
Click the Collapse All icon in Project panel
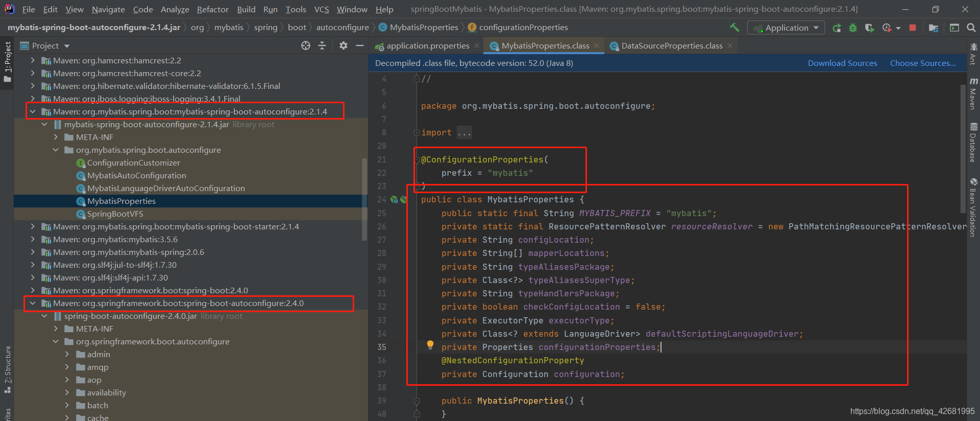[322, 45]
